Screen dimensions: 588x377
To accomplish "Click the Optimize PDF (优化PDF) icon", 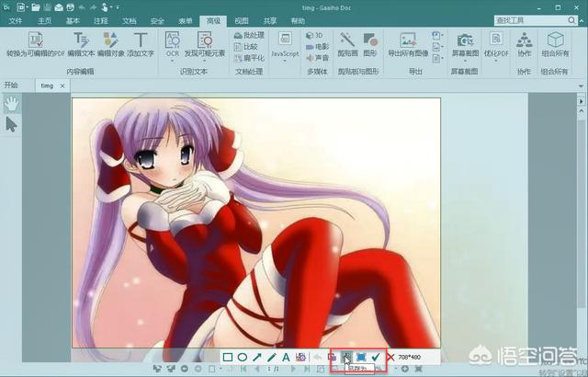I will pos(496,39).
